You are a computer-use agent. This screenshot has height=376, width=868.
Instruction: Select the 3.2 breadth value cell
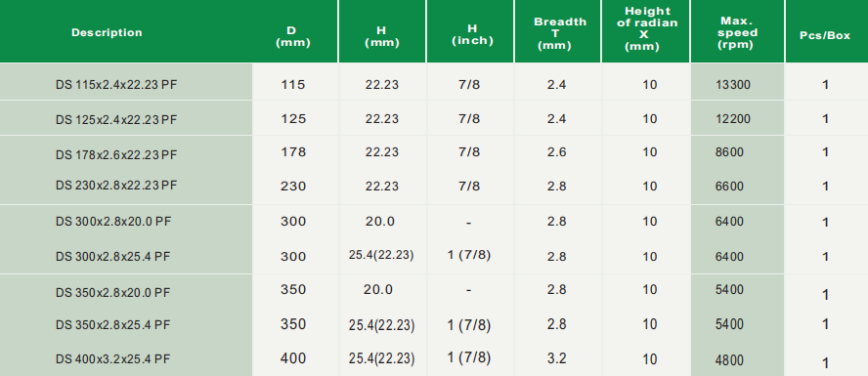pos(556,358)
